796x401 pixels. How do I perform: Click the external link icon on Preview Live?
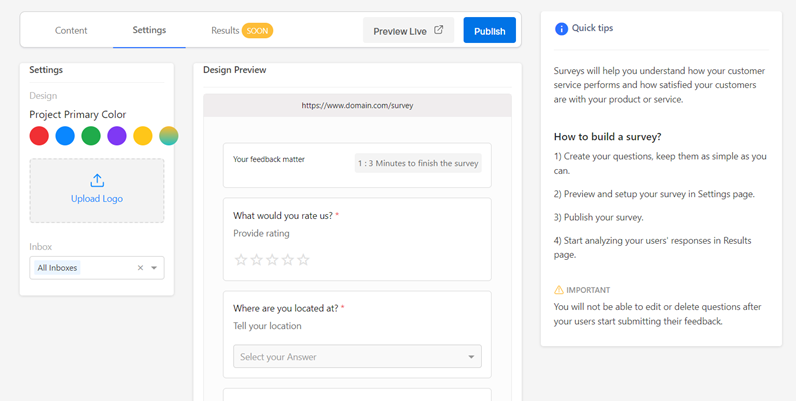[x=439, y=30]
